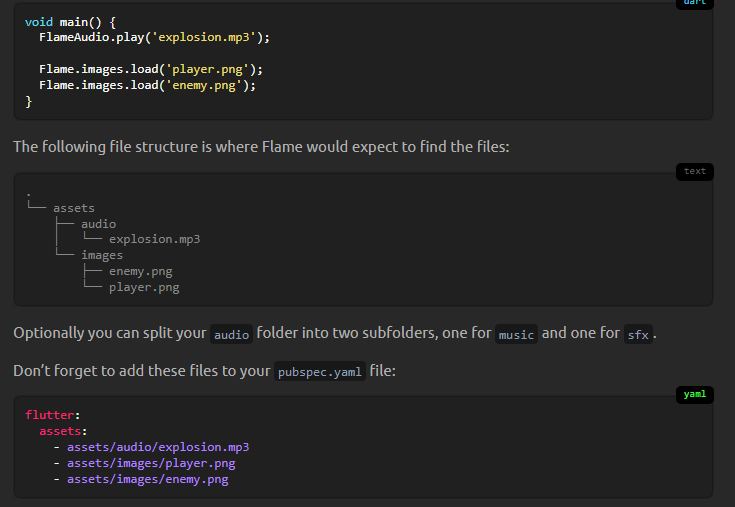Click the inline sfx code word
This screenshot has width=735, height=507.
click(637, 335)
